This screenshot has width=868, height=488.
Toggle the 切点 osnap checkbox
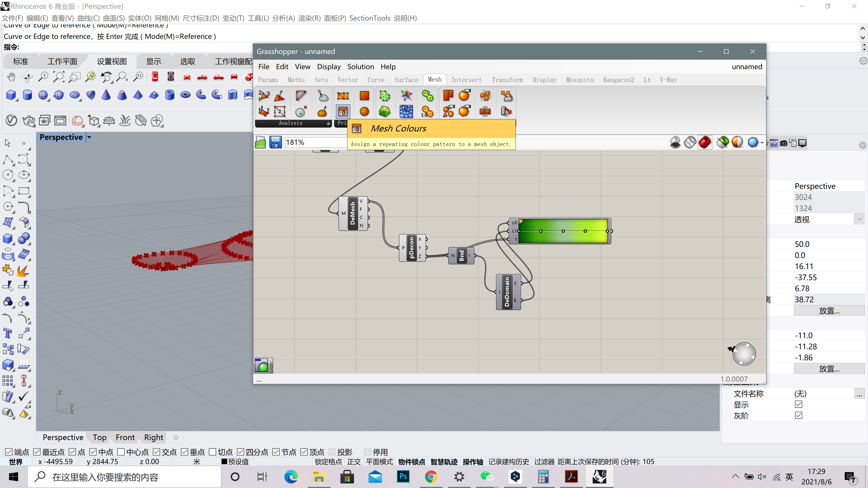[x=213, y=452]
